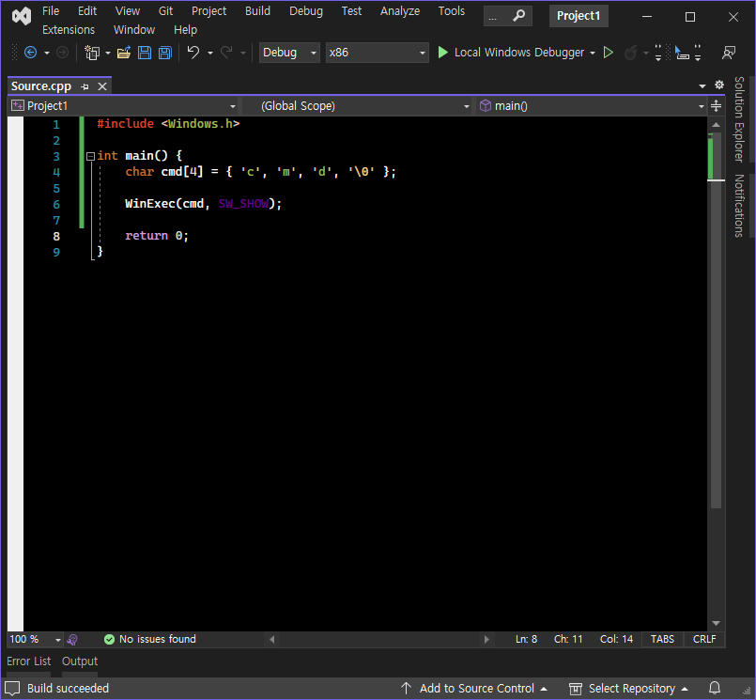Click the vertical scrollbar down arrow

(716, 623)
